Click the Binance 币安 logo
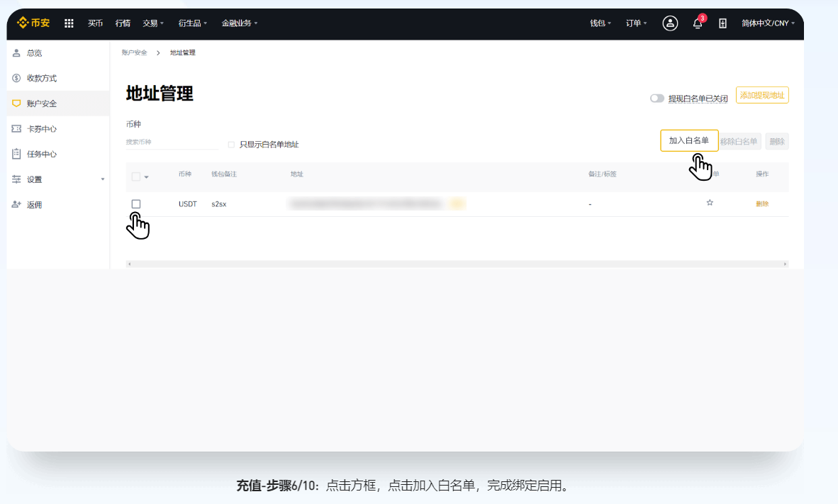This screenshot has width=838, height=504. [x=33, y=23]
